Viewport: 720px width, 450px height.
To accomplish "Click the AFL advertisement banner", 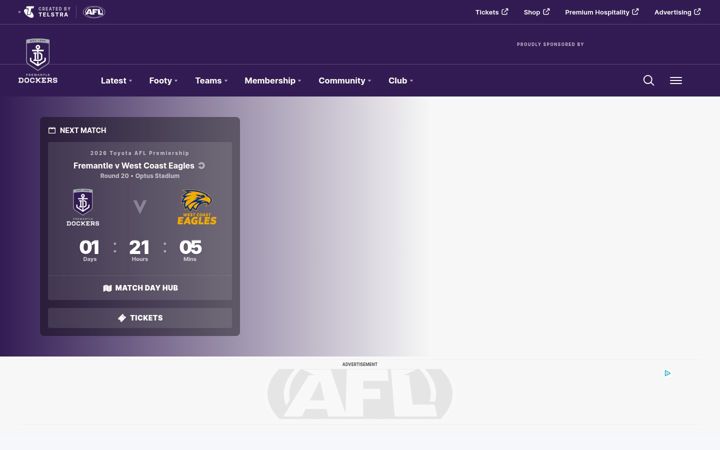I will (x=360, y=394).
